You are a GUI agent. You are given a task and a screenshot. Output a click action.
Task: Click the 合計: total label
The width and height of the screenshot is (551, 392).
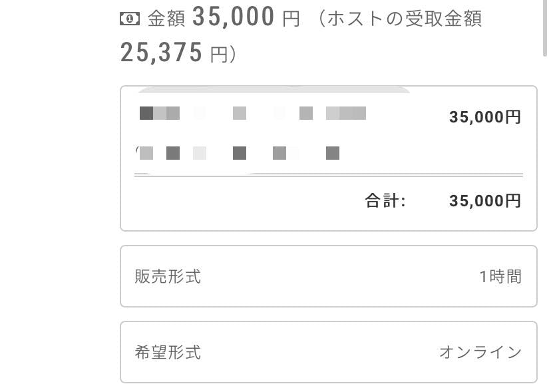[x=385, y=201]
